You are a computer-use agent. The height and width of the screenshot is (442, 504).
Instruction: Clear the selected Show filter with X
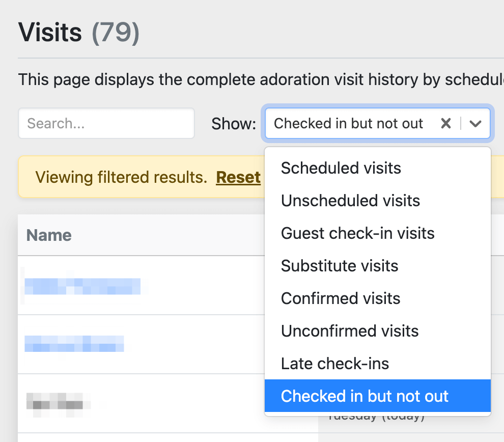445,123
